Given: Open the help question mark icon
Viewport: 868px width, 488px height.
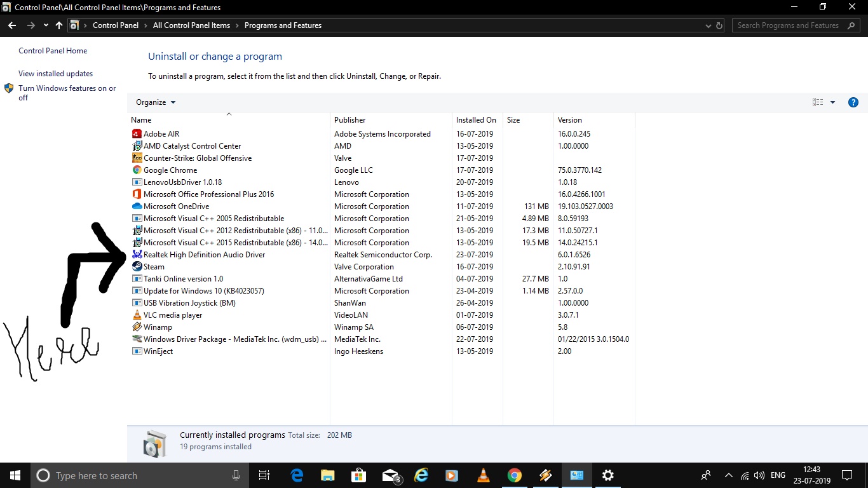Looking at the screenshot, I should (853, 102).
